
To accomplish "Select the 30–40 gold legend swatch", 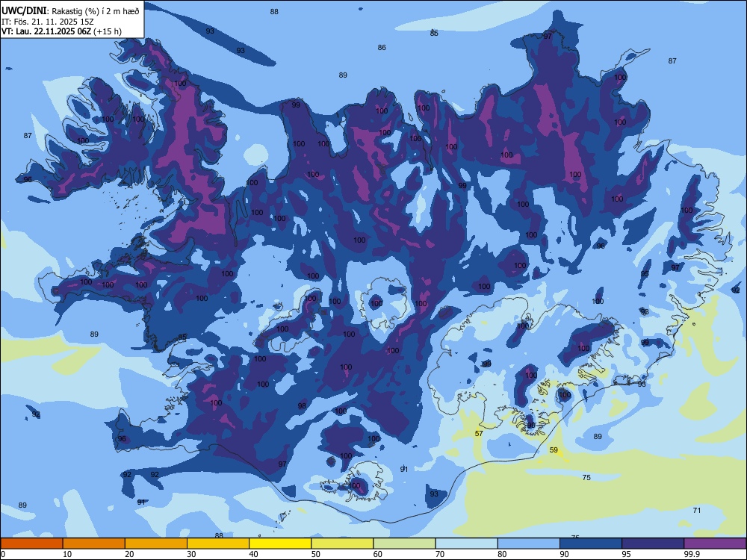I will click(218, 543).
